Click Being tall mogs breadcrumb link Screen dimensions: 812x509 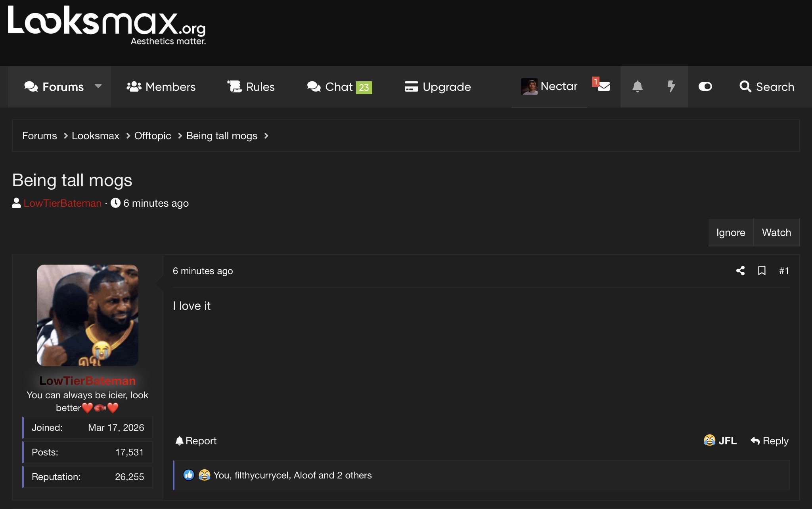[x=222, y=136]
